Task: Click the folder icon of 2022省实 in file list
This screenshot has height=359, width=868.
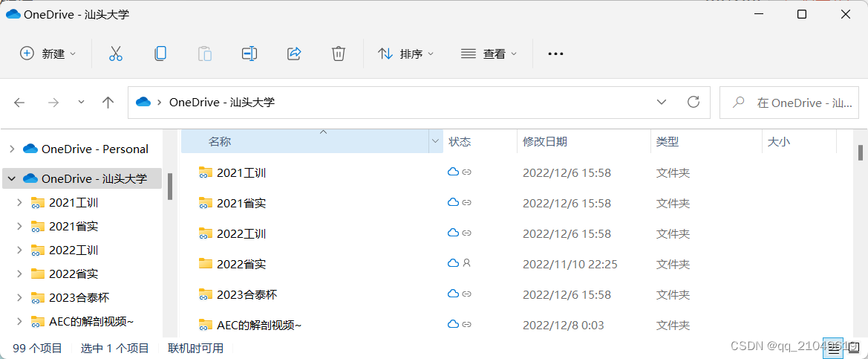Action: click(206, 263)
